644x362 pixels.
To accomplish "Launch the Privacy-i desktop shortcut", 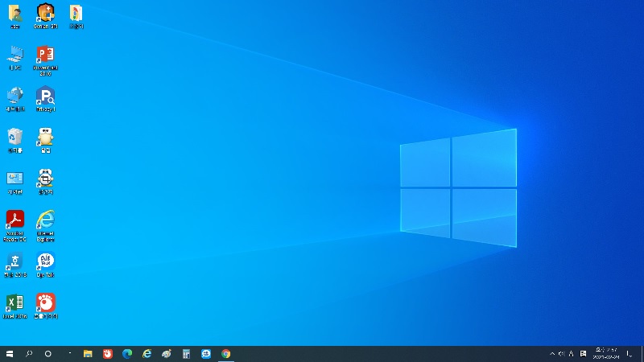I will coord(46,99).
